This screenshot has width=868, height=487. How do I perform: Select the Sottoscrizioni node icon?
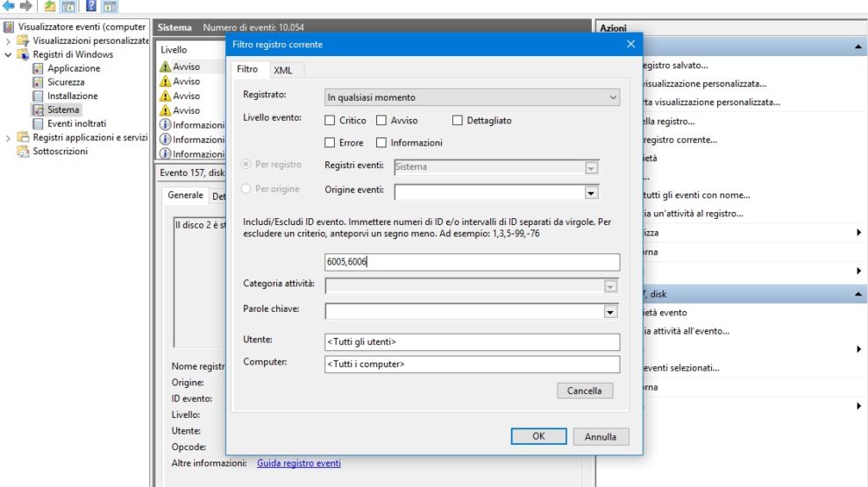coord(24,152)
